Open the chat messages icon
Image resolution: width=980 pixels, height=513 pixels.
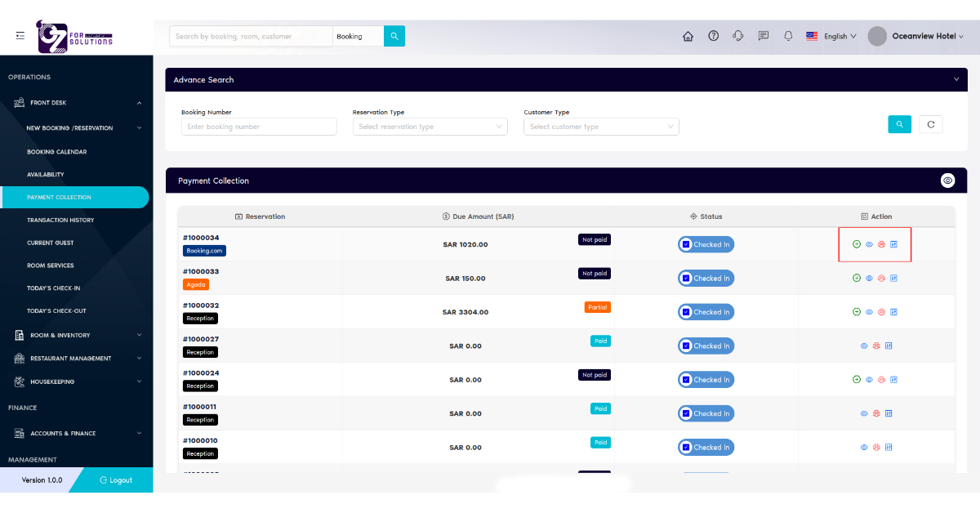click(x=764, y=36)
